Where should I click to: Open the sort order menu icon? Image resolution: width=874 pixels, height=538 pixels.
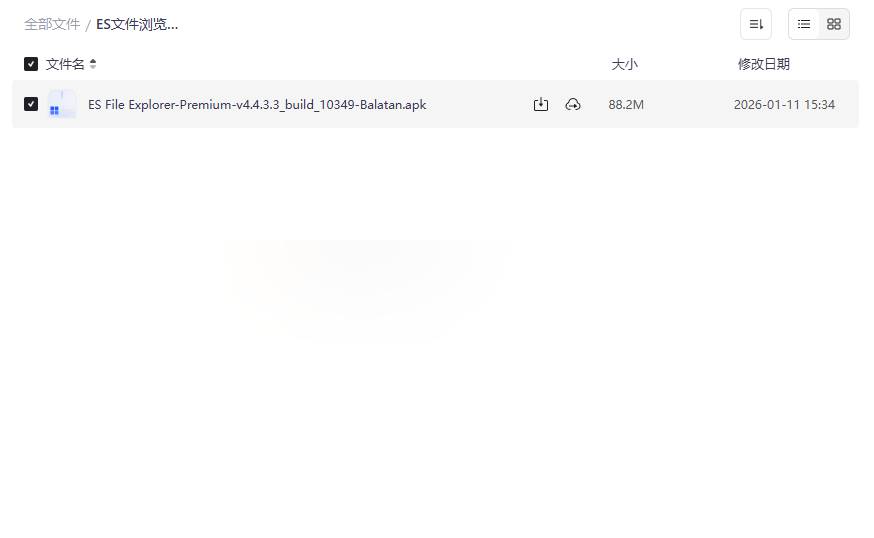pyautogui.click(x=756, y=24)
